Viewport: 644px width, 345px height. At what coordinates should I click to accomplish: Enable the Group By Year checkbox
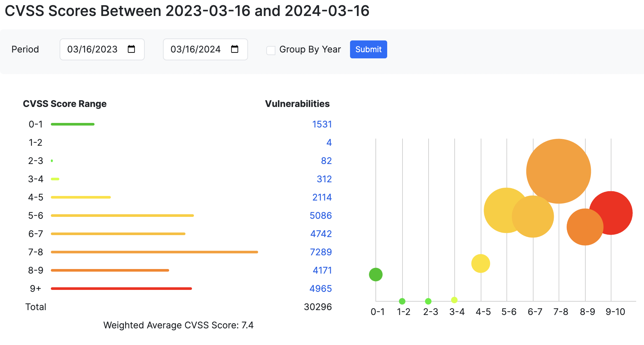pos(271,50)
